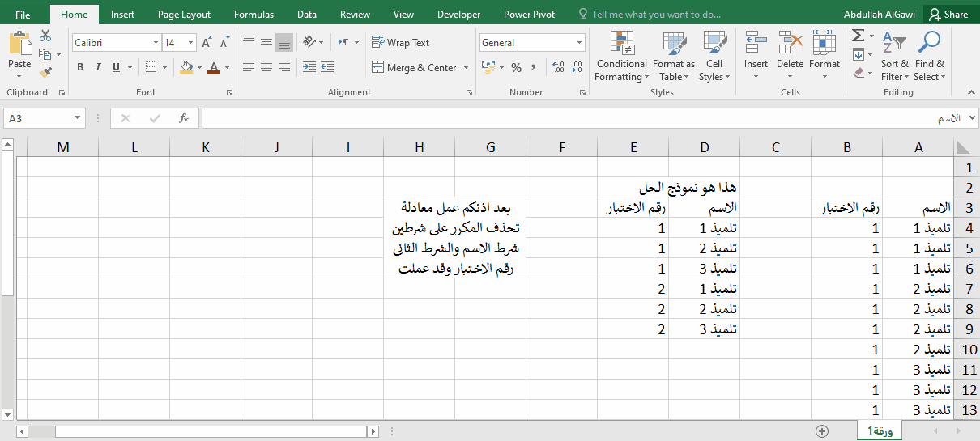Open Conditional Formatting menu
Image resolution: width=980 pixels, height=441 pixels.
coord(621,57)
